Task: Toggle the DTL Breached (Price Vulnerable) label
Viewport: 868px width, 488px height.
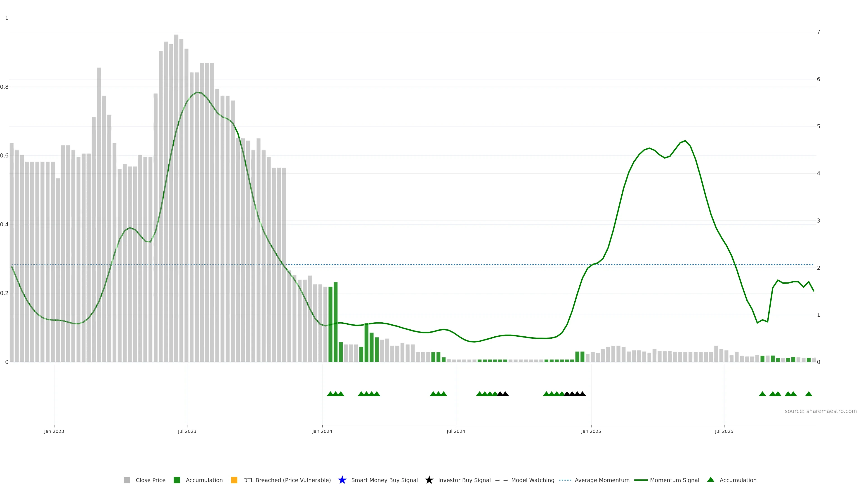Action: point(287,480)
